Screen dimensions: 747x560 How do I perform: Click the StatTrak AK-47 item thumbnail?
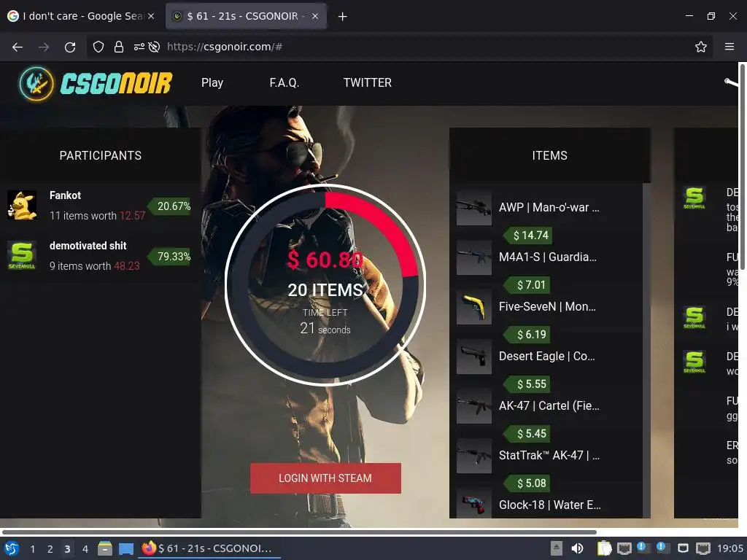pyautogui.click(x=474, y=456)
